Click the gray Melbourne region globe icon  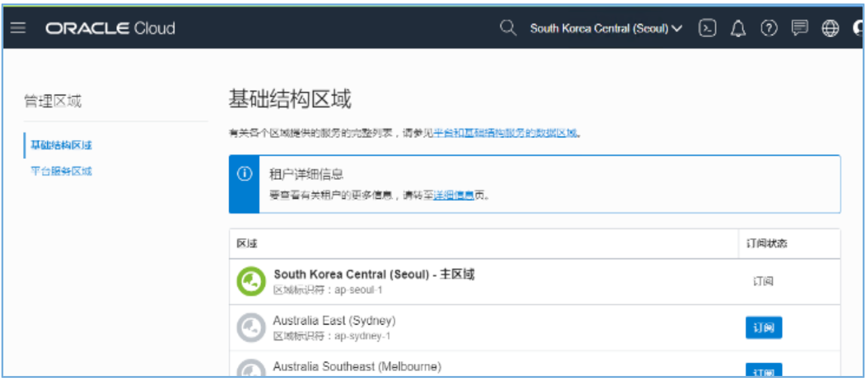tap(251, 367)
